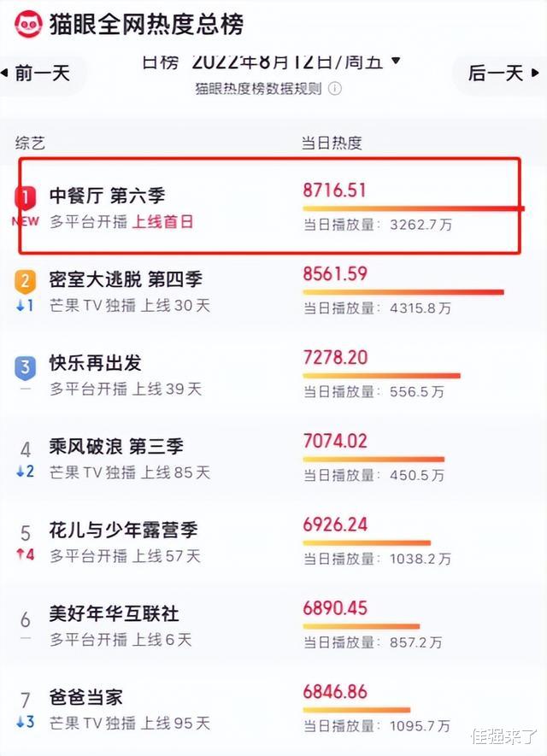Click the orange rank 2 badge

25,282
